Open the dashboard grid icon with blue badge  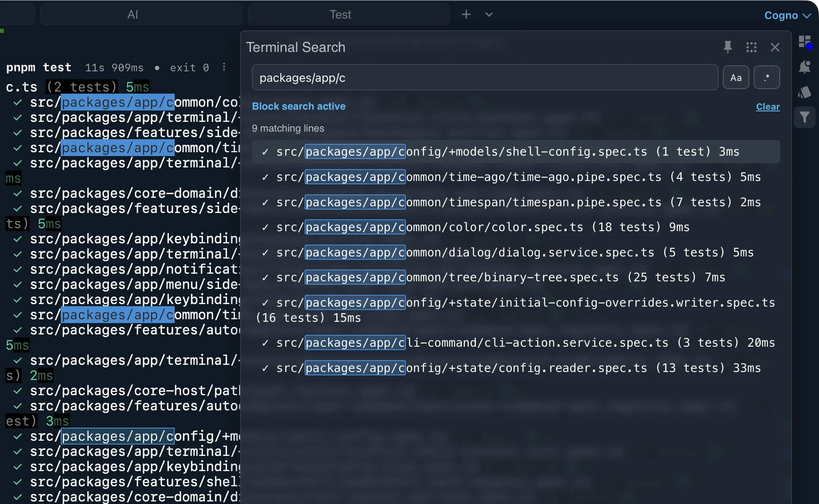[805, 42]
